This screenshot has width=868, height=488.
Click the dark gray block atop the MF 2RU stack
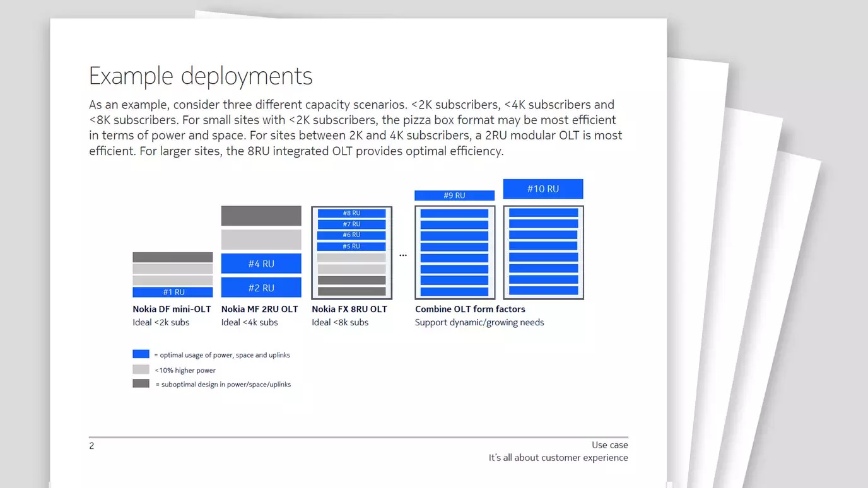click(261, 216)
